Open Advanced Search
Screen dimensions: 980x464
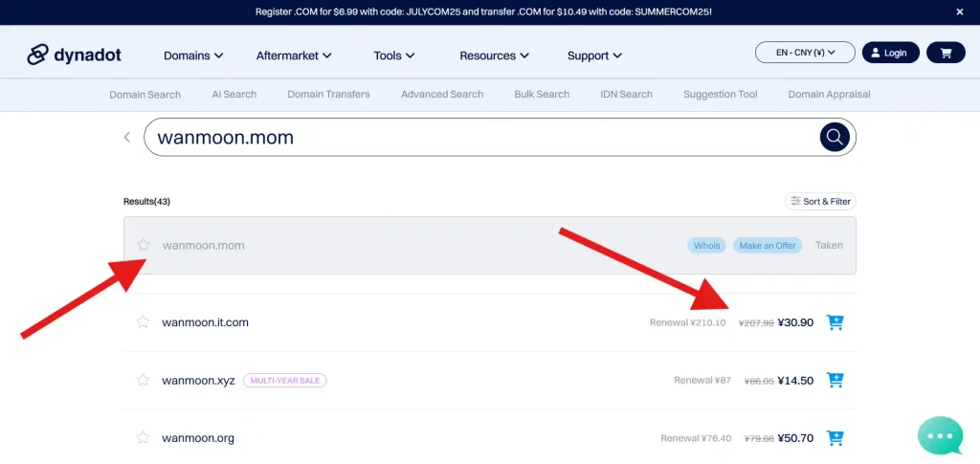(442, 95)
